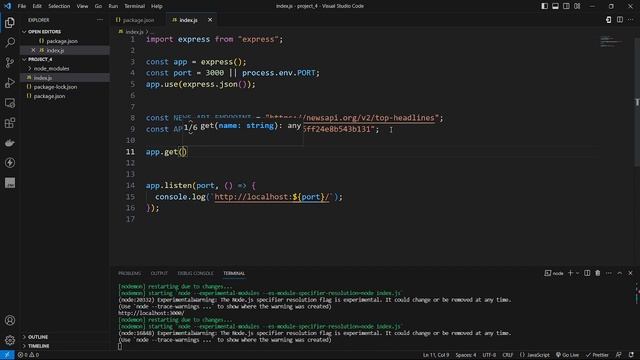Expand the node_modules folder
Viewport: 640px width, 360px height.
pos(51,69)
